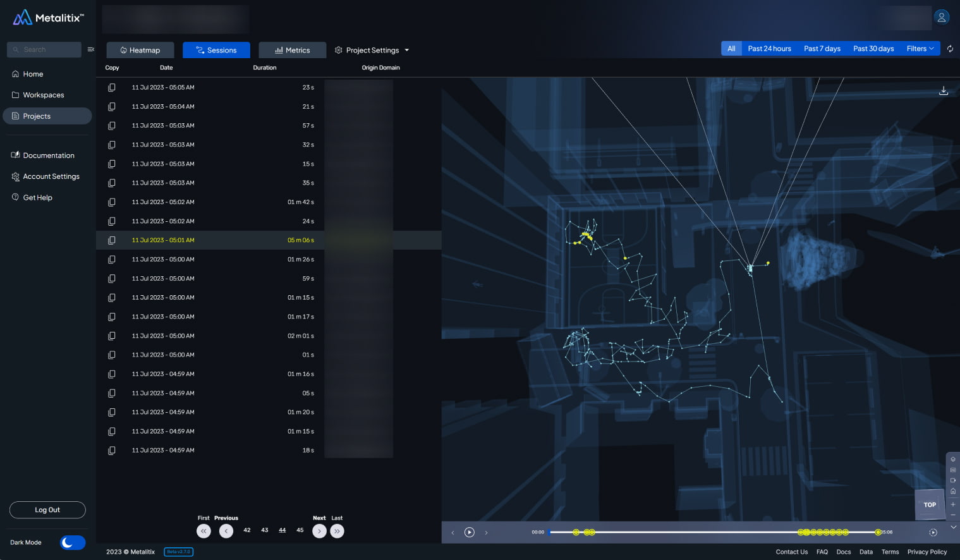The height and width of the screenshot is (560, 960).
Task: Collapse the viewport tools panel chevron
Action: [x=953, y=527]
